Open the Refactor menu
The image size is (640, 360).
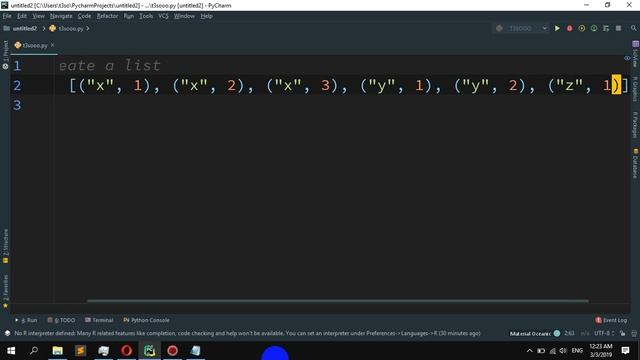(x=107, y=16)
